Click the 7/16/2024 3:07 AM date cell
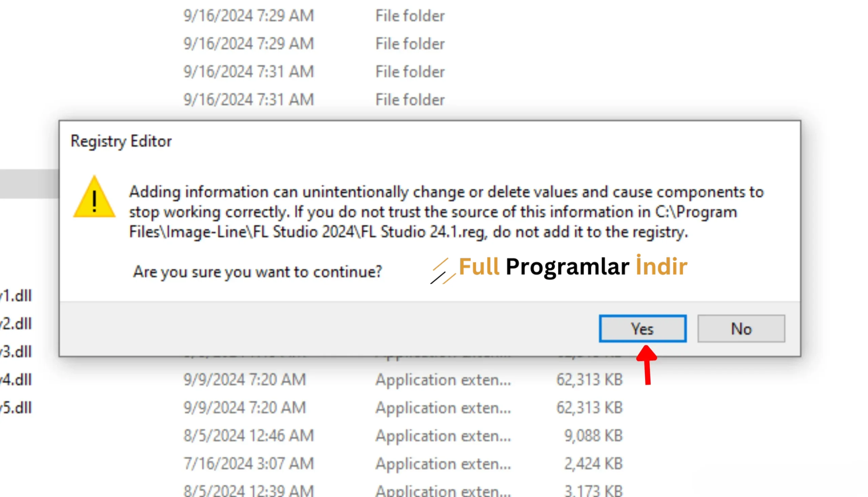868x497 pixels. click(x=249, y=463)
